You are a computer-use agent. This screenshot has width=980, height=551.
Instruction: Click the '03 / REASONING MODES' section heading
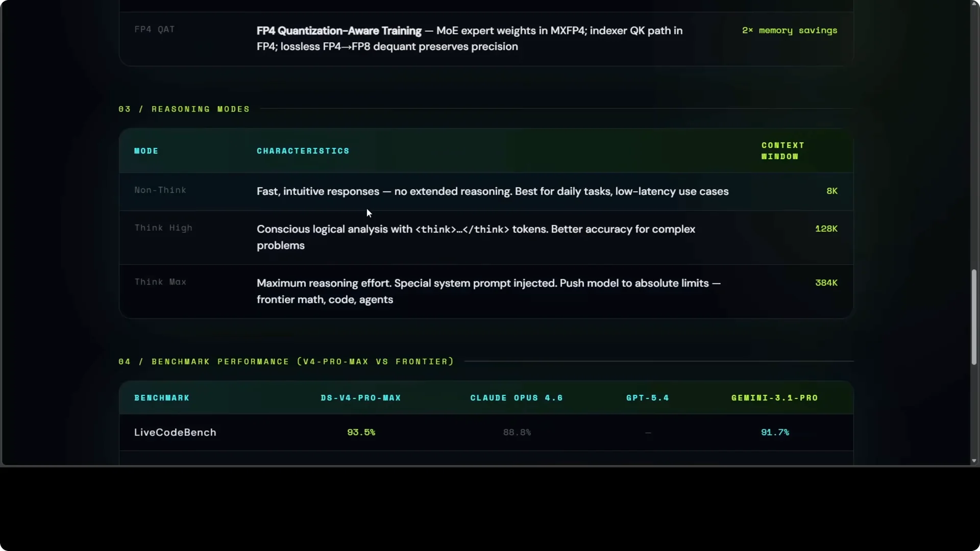point(184,109)
